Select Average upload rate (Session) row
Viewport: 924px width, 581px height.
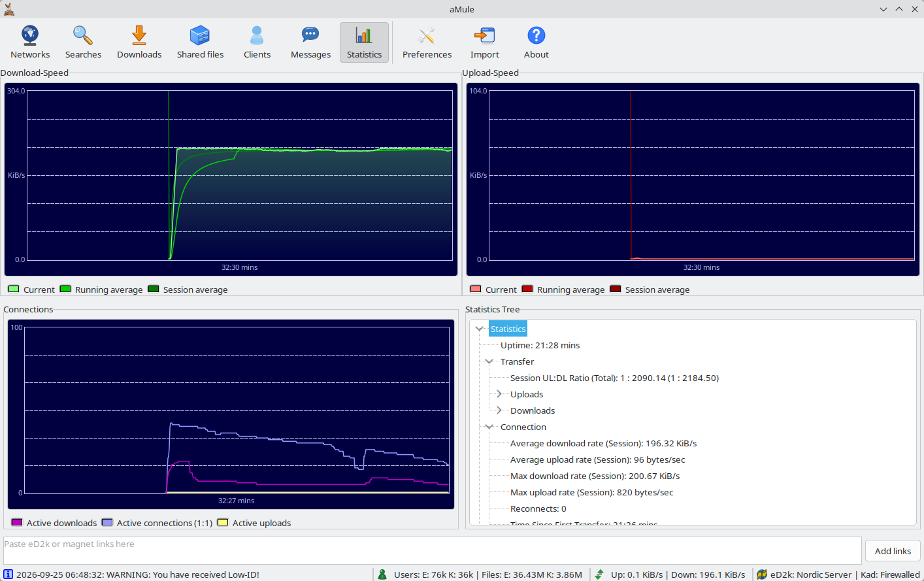(x=597, y=459)
